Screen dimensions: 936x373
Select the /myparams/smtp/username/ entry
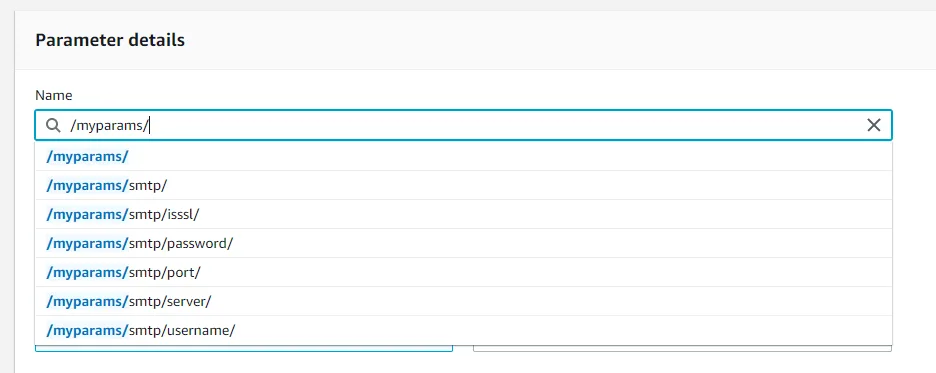463,330
